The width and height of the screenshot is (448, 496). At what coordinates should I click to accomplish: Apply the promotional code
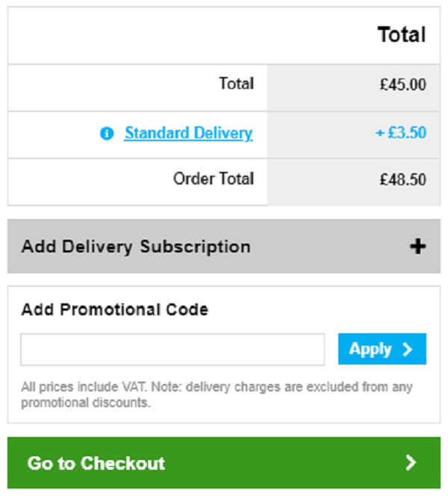(382, 349)
